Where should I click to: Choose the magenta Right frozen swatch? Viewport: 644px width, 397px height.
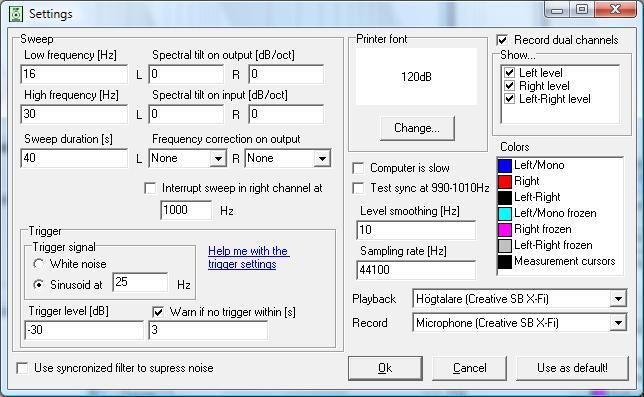click(504, 229)
